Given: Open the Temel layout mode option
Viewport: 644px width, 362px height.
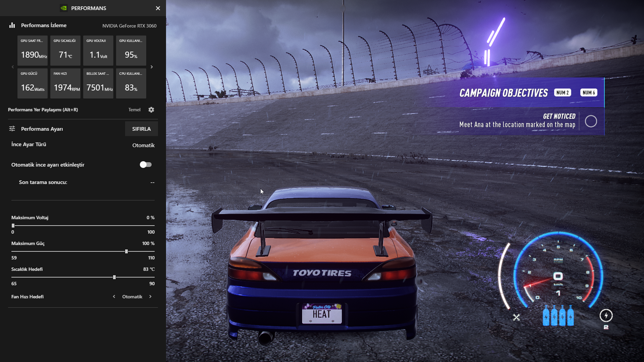Looking at the screenshot, I should tap(134, 110).
